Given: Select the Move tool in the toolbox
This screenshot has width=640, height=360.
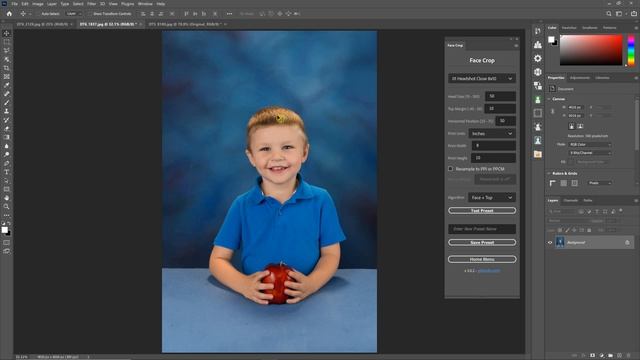Looking at the screenshot, I should click(7, 33).
